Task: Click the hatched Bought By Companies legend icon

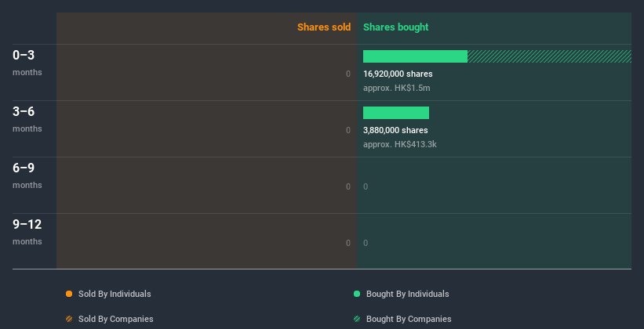Action: click(357, 319)
